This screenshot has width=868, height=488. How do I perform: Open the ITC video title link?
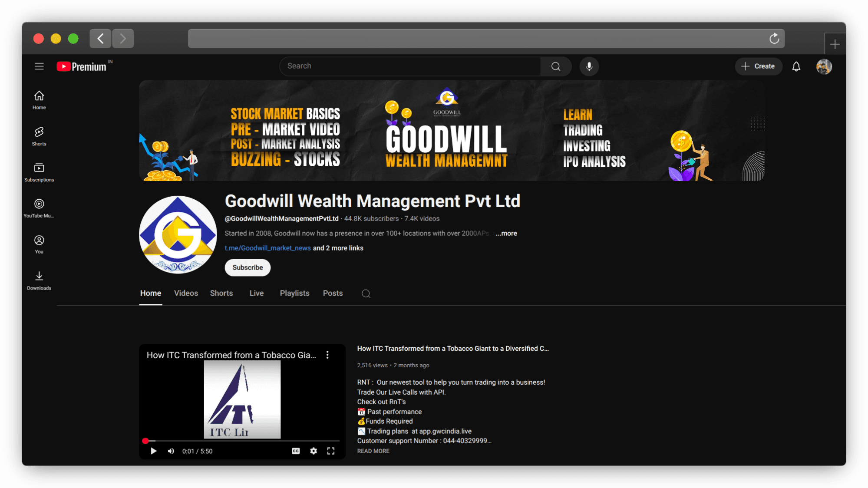[453, 349]
